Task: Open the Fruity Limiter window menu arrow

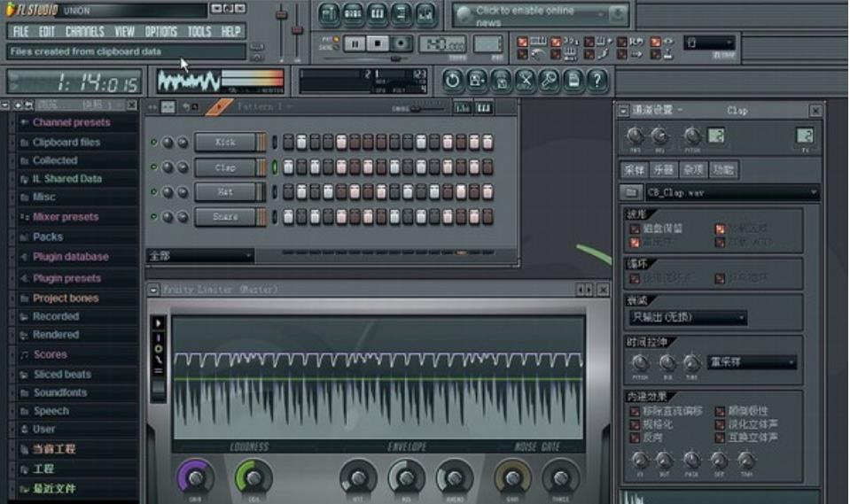Action: pos(154,290)
